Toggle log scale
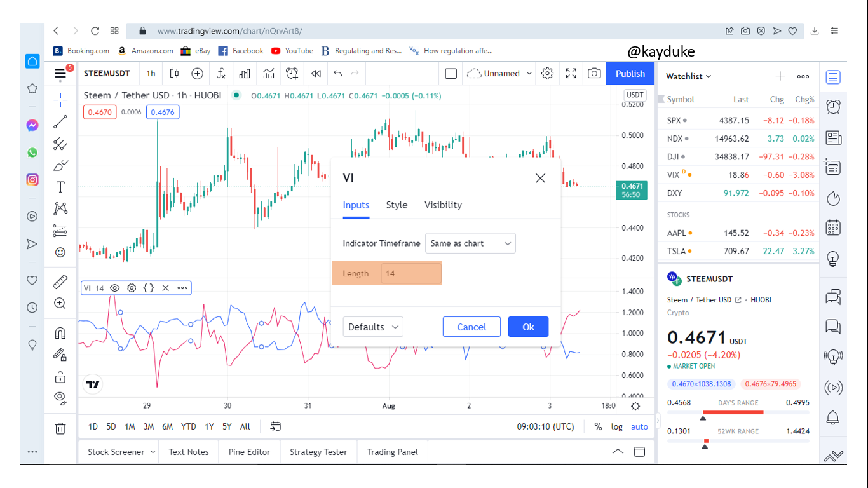Image resolution: width=868 pixels, height=488 pixels. (x=617, y=426)
